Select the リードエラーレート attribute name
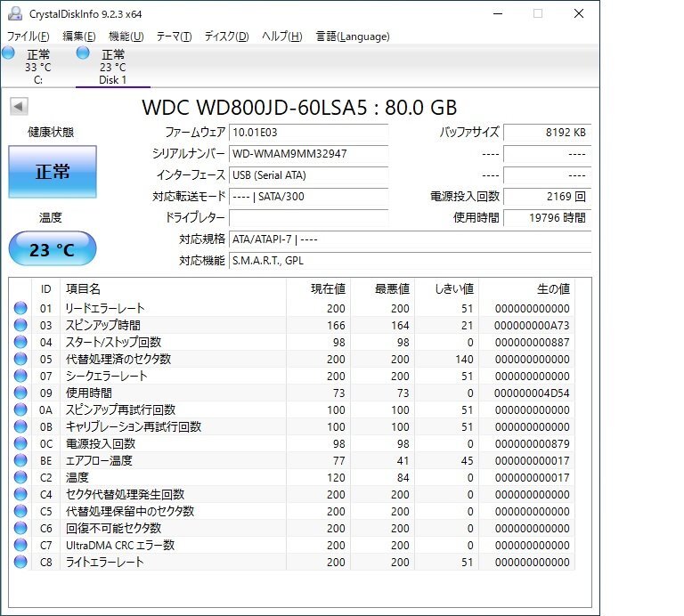The width and height of the screenshot is (684, 616). point(105,308)
